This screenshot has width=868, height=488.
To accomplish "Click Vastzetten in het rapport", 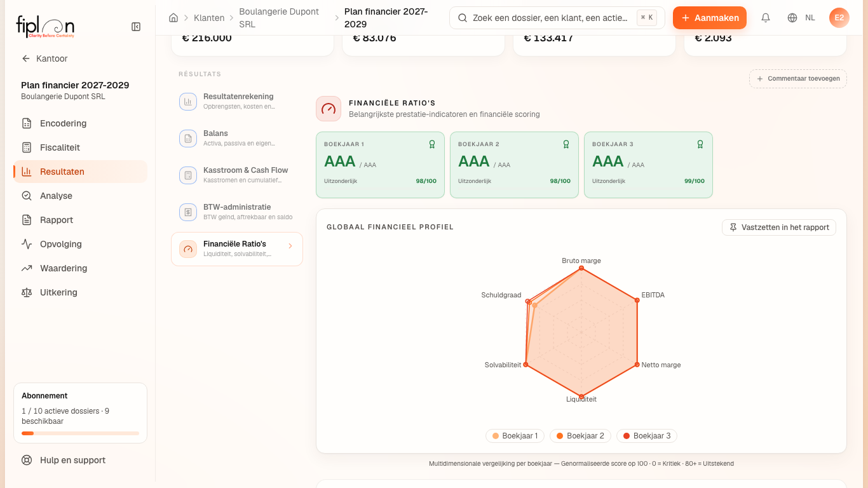I will (779, 227).
